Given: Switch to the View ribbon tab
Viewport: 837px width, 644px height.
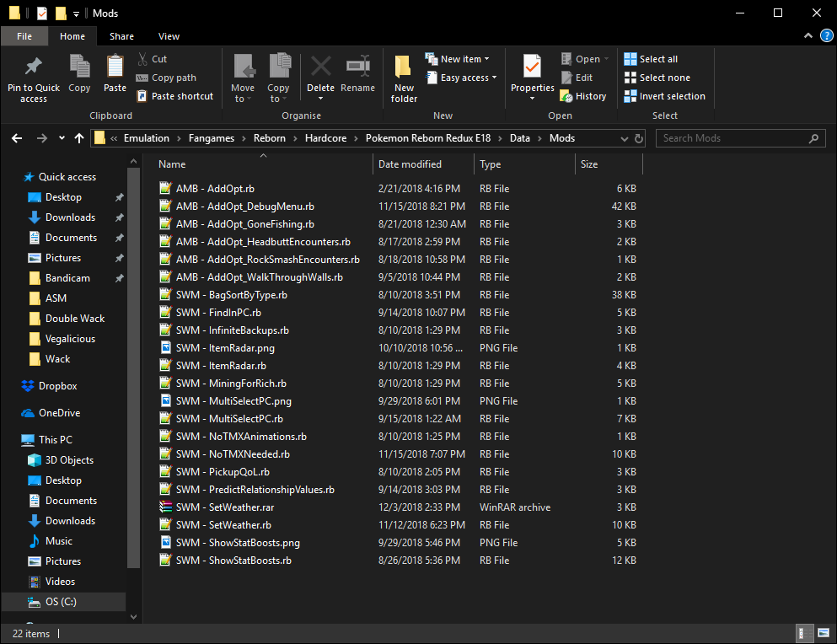Looking at the screenshot, I should (169, 36).
